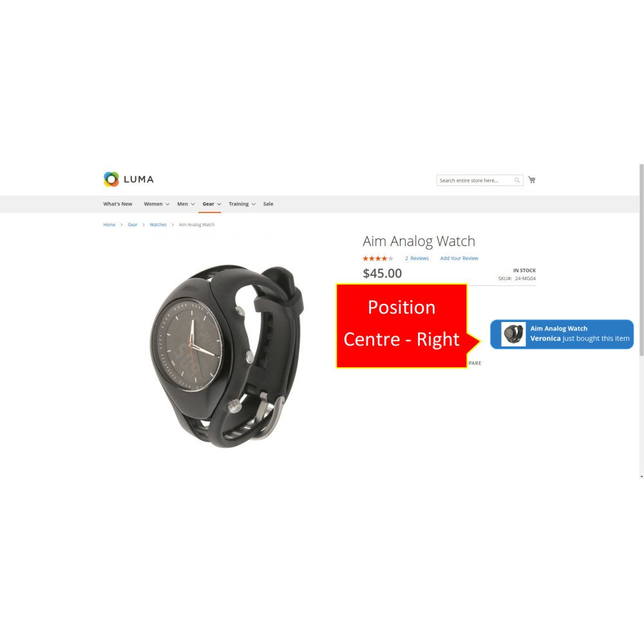Open the 2 Reviews link
The width and height of the screenshot is (644, 644).
click(417, 258)
